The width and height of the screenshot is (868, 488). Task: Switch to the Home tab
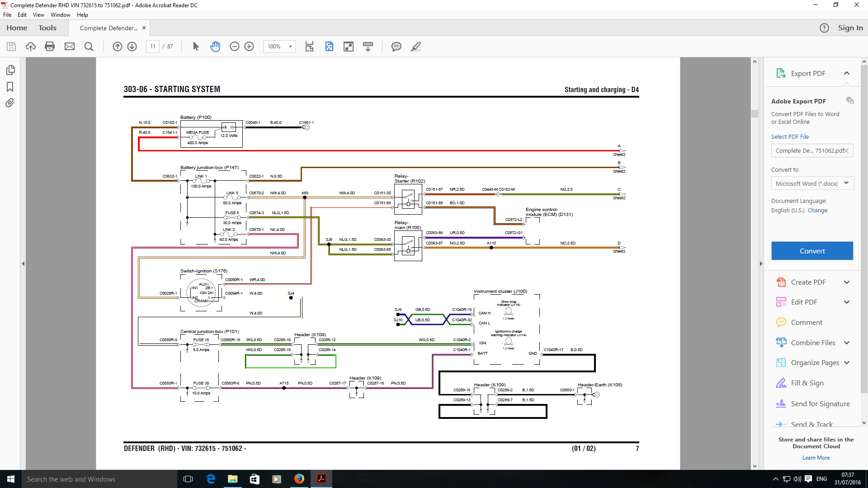[x=17, y=28]
